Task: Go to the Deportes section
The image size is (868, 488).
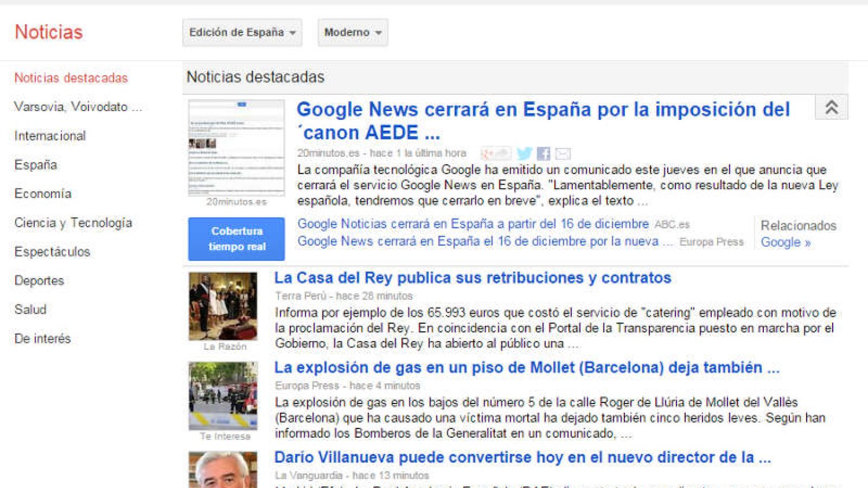Action: [39, 281]
